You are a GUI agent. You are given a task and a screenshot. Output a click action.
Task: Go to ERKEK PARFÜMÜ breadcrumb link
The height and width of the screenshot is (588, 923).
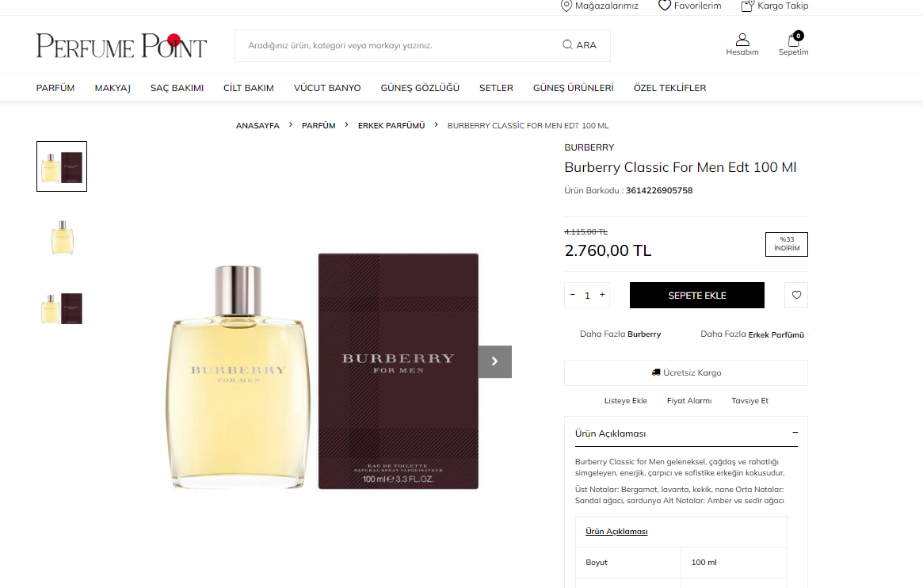pos(391,125)
